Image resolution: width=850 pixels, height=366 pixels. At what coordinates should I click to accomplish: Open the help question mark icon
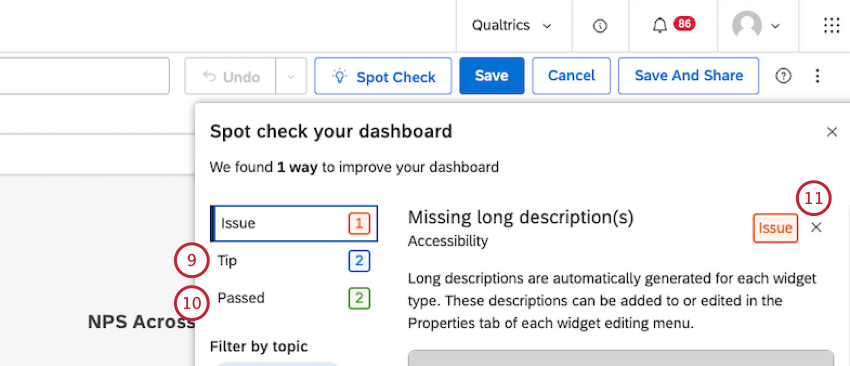coord(783,76)
